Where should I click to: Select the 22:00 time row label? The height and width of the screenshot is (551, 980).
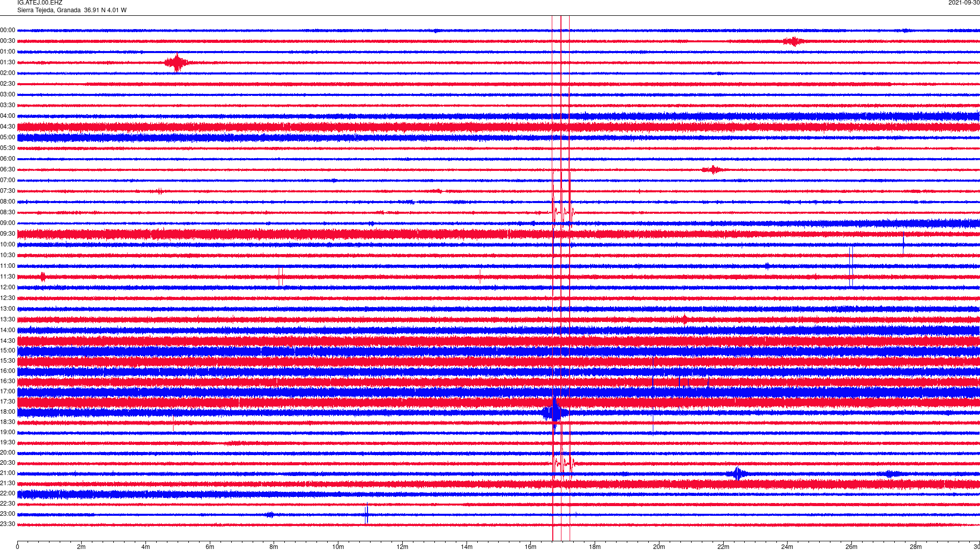pos(8,494)
